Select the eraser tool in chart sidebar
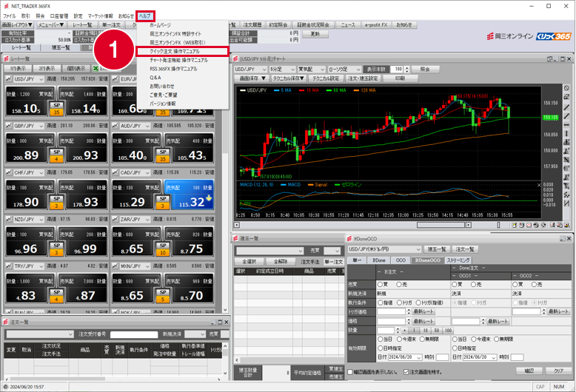Viewport: 576px width, 392px height. 567,97
